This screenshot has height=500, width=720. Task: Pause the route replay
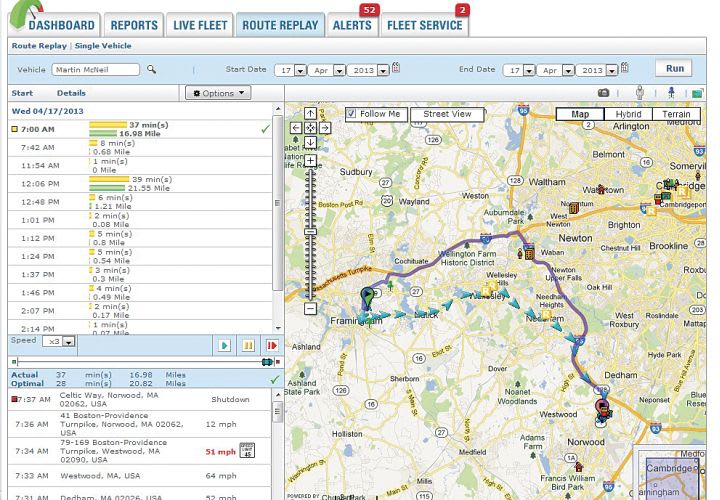248,345
